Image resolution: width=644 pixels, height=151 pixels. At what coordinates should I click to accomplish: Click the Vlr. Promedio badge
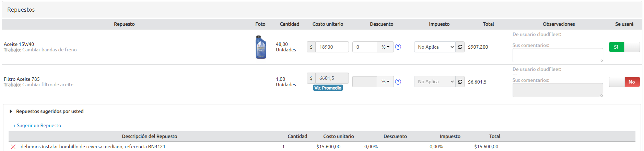click(x=328, y=88)
